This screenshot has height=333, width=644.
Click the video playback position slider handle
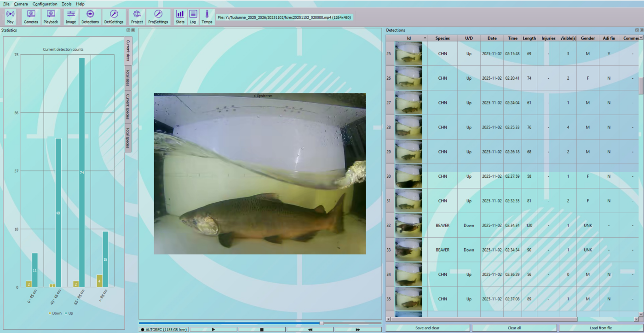click(322, 323)
